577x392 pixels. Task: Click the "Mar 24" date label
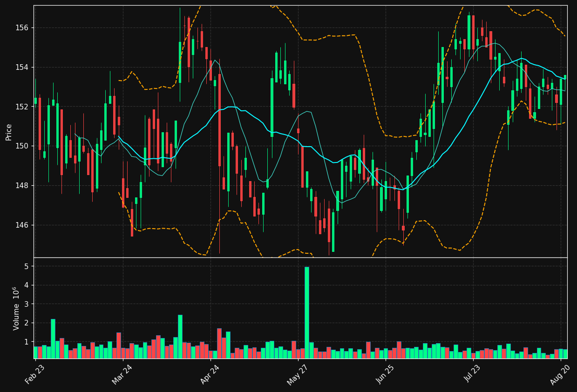tap(122, 374)
